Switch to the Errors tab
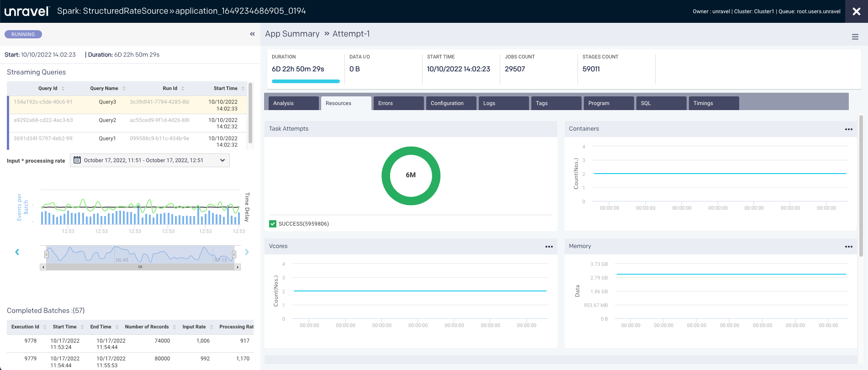Viewport: 868px width, 370px height. pos(398,103)
